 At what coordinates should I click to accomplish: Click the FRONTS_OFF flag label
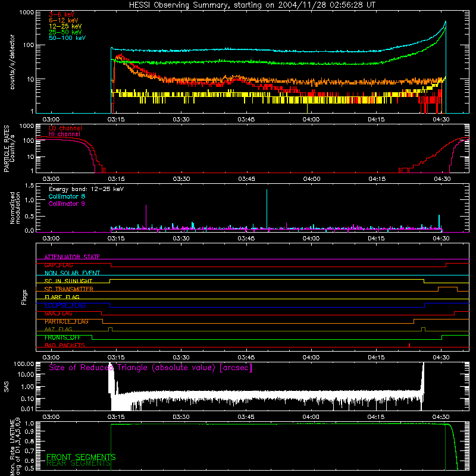pyautogui.click(x=62, y=337)
